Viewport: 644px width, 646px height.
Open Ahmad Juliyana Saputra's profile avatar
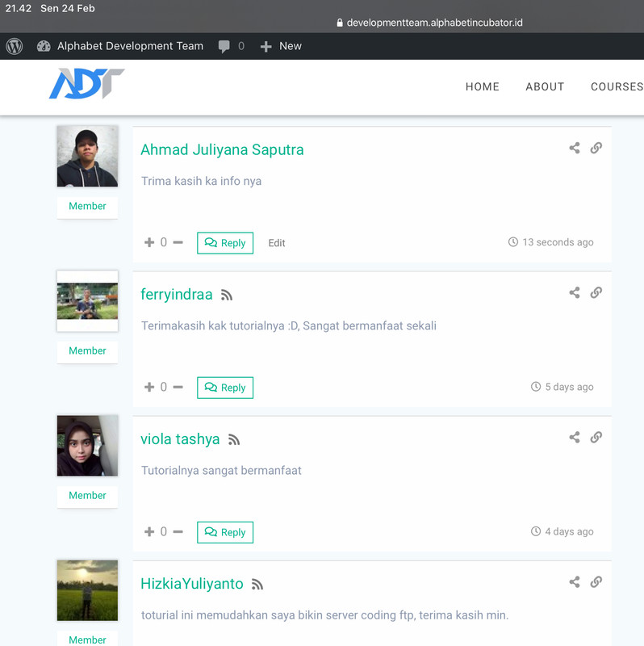pyautogui.click(x=87, y=156)
